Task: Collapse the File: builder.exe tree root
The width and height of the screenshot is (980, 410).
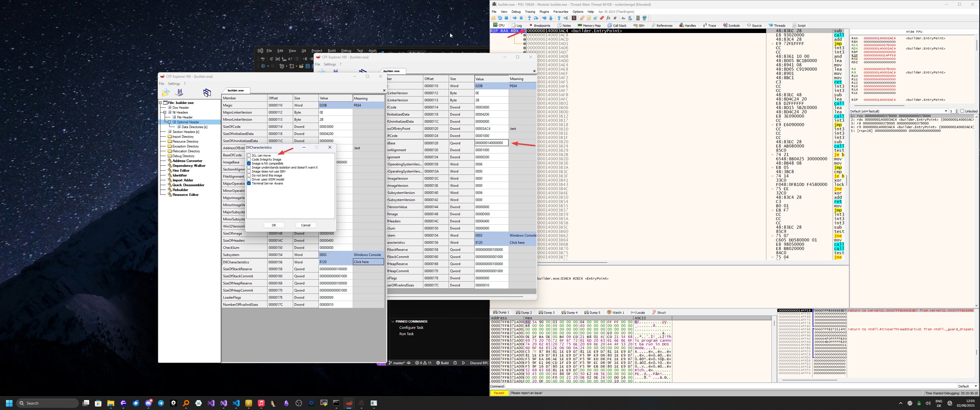Action: (x=160, y=103)
